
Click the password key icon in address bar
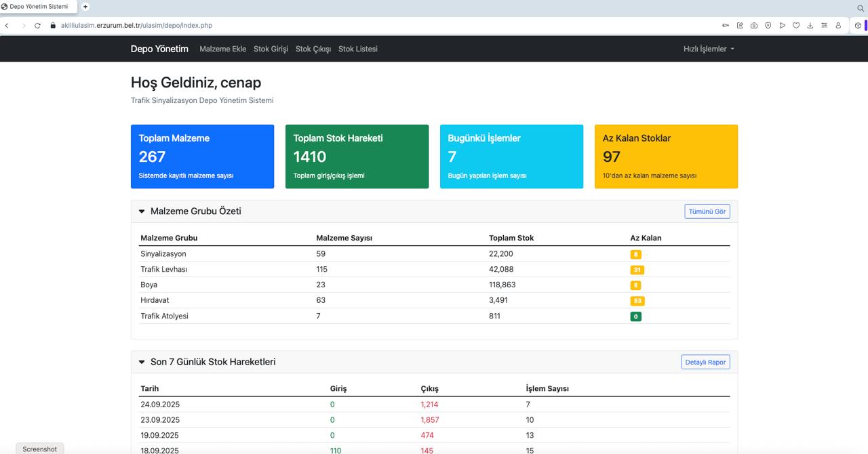click(x=726, y=26)
